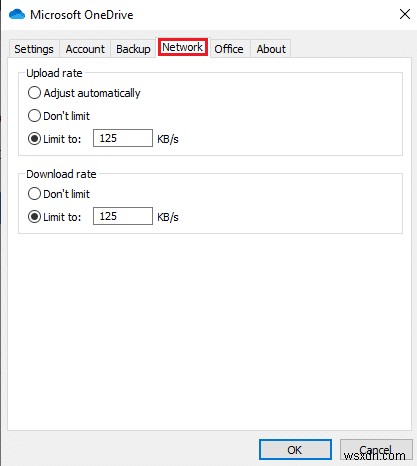
Task: Close the Microsoft OneDrive window
Action: pyautogui.click(x=405, y=14)
